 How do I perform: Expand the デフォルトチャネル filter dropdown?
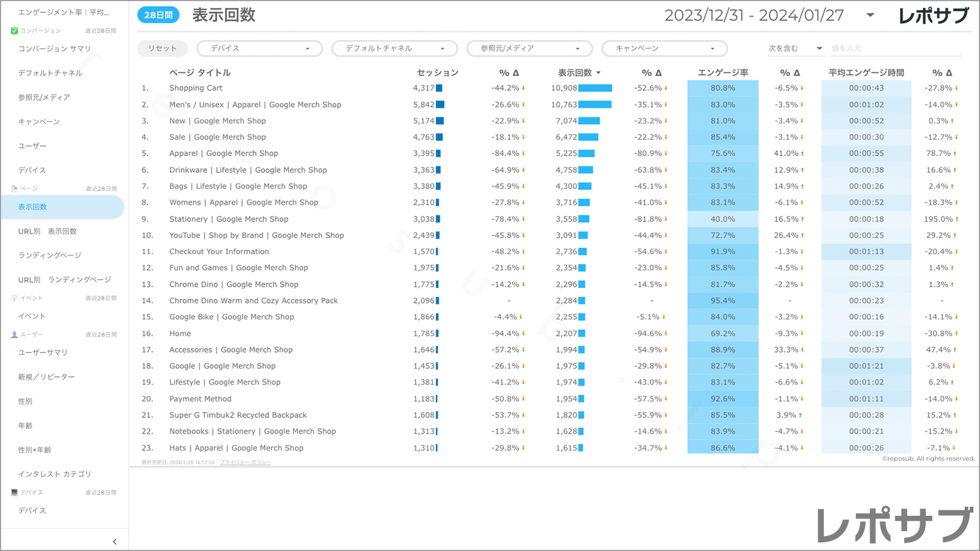tap(394, 49)
